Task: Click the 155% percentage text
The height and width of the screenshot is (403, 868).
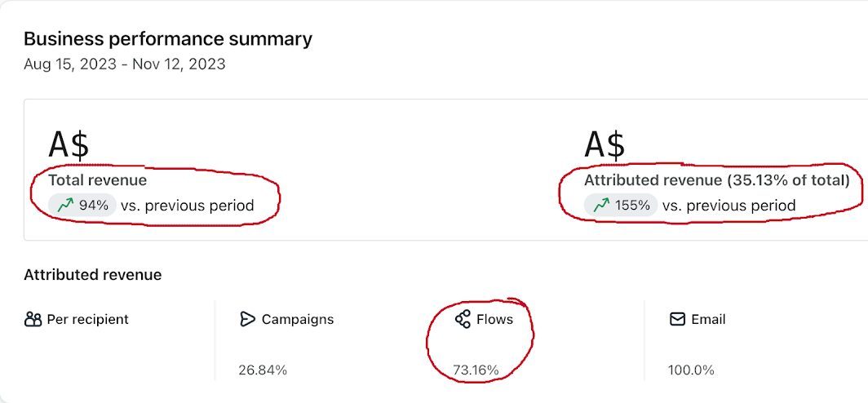Action: pyautogui.click(x=632, y=206)
